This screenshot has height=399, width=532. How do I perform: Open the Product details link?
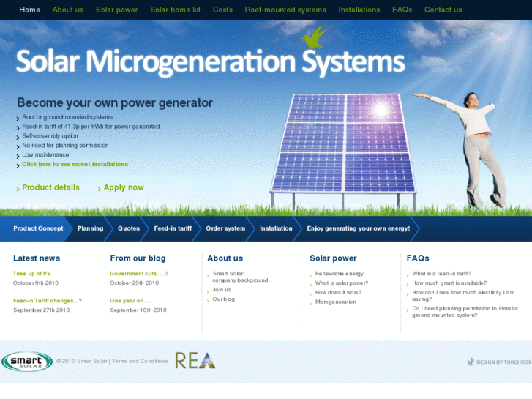tap(50, 187)
